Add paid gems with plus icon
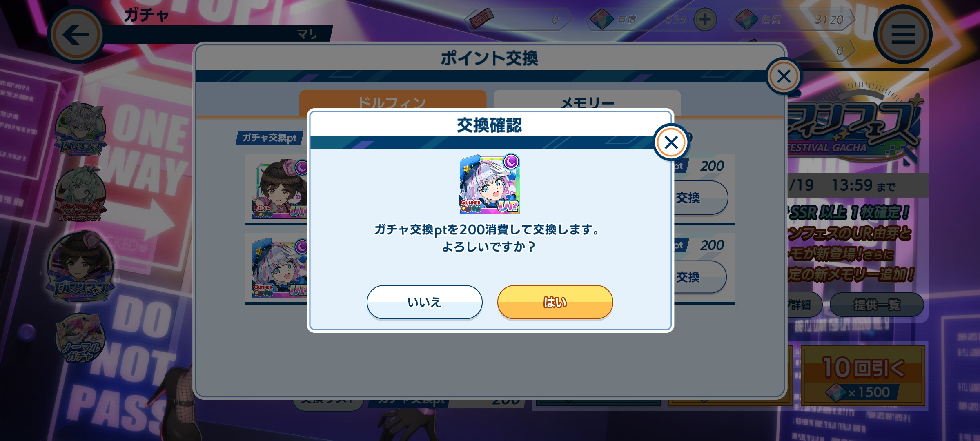Viewport: 980px width, 441px height. point(705,20)
